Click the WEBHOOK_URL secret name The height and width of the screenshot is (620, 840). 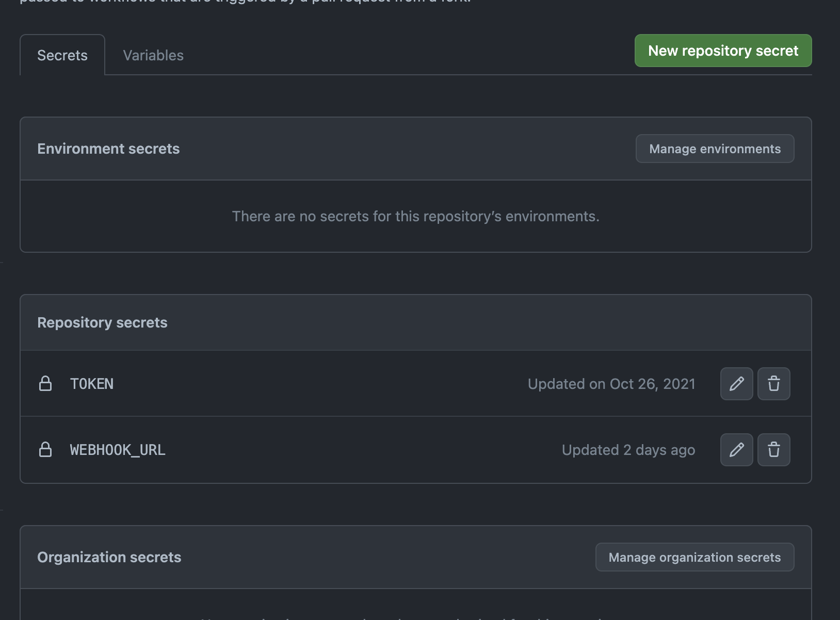coord(118,450)
